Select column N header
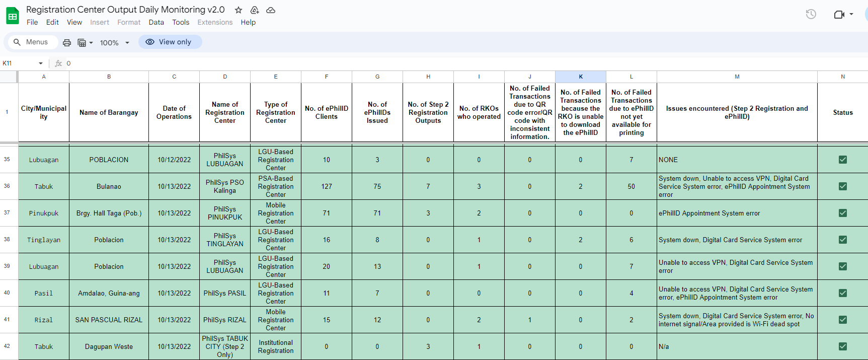The image size is (868, 360). point(843,77)
